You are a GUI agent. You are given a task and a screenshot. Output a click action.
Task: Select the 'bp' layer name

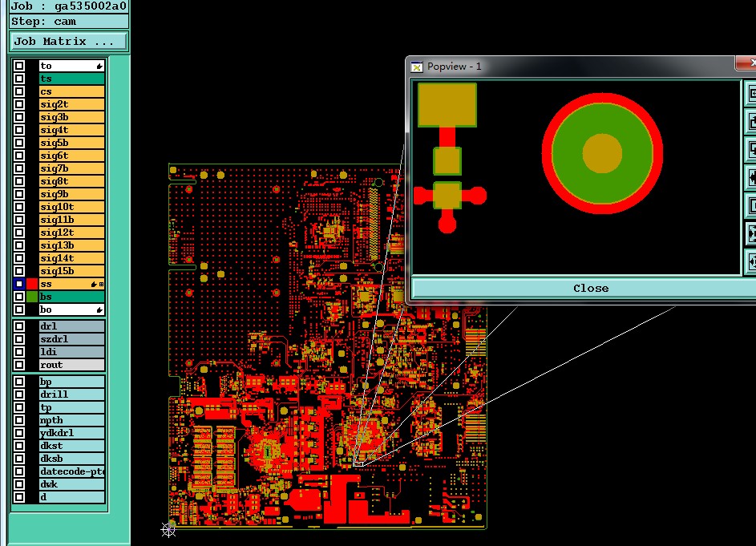pos(71,382)
